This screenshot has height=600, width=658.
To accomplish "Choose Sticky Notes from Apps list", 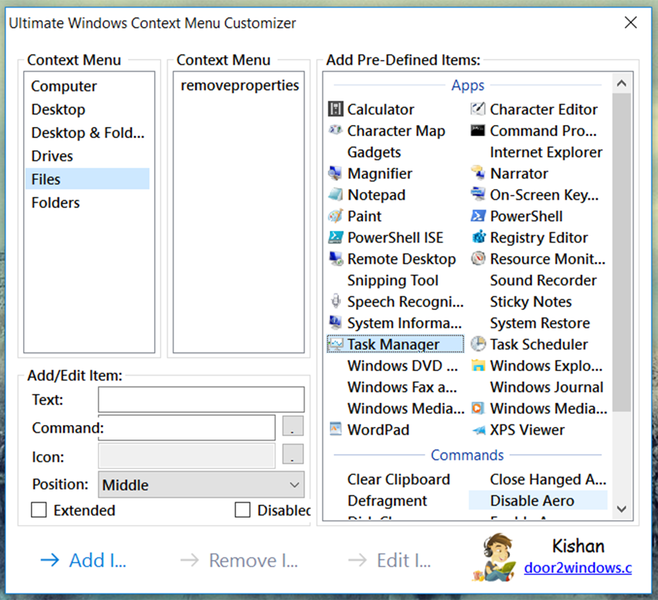I will (x=530, y=302).
